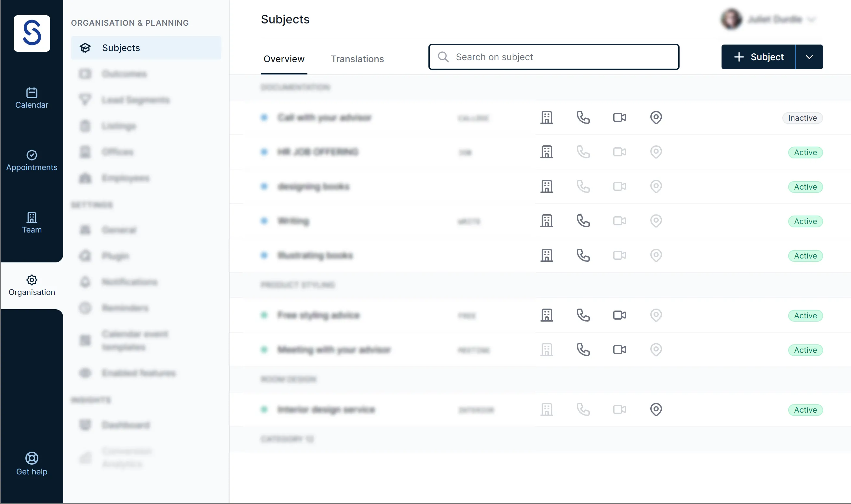
Task: Expand the dropdown arrow beside the Subject button
Action: click(x=809, y=57)
